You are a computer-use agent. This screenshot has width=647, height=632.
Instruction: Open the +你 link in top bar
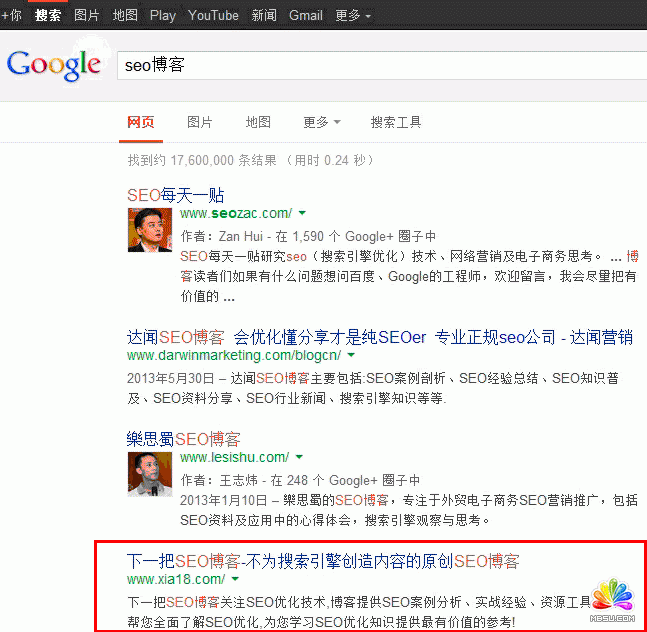pos(12,16)
